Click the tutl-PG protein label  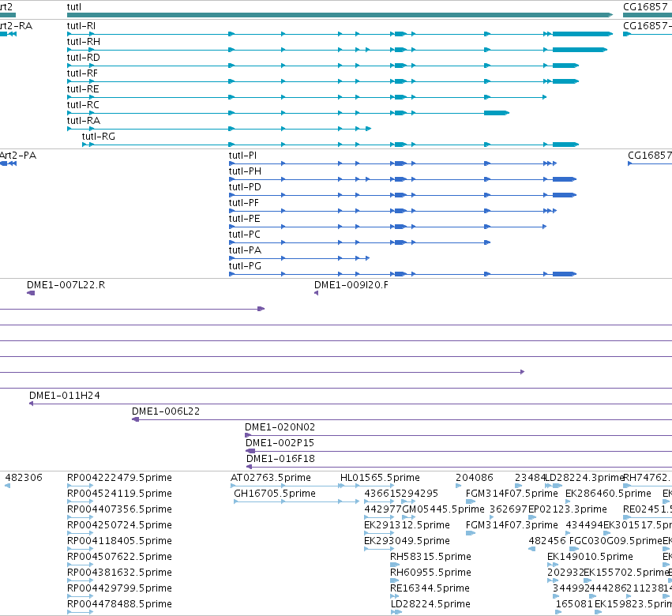point(245,266)
